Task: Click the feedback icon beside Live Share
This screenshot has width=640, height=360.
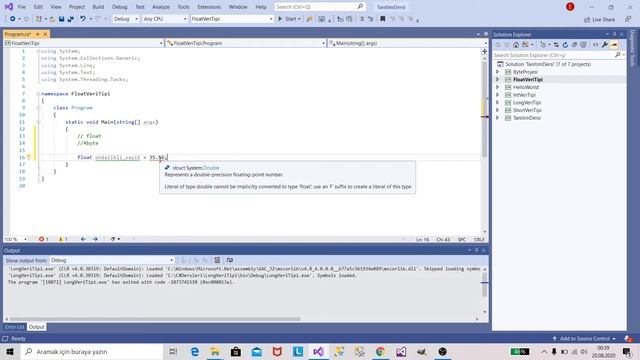Action: click(628, 19)
